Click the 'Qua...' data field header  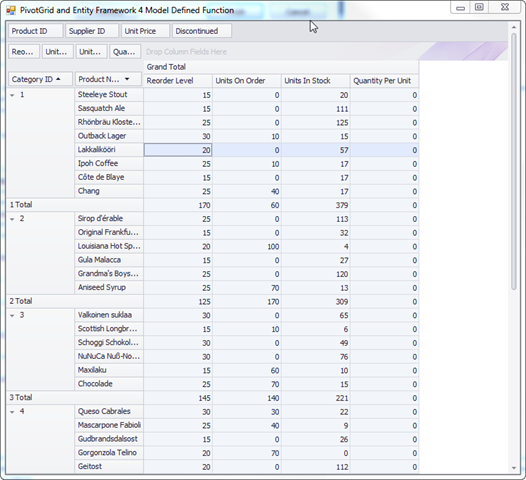point(125,52)
